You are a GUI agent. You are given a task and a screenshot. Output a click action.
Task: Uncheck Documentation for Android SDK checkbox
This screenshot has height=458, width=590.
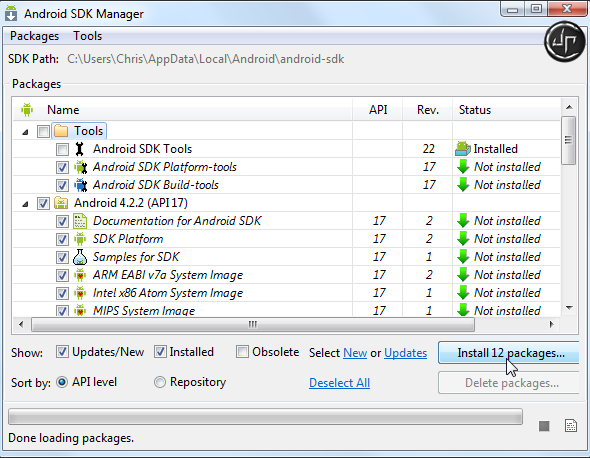tap(62, 222)
